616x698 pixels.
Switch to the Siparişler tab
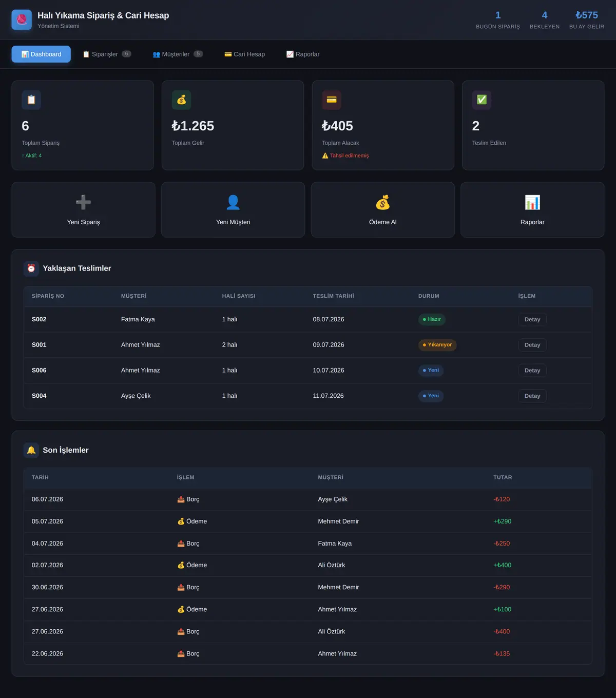pyautogui.click(x=107, y=54)
